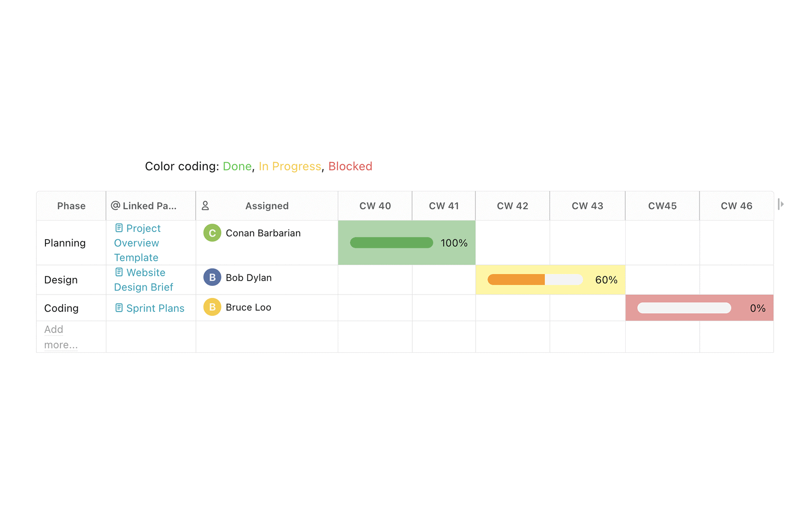The image size is (812, 525).
Task: Select Bruce Loo's yellow avatar
Action: click(212, 307)
